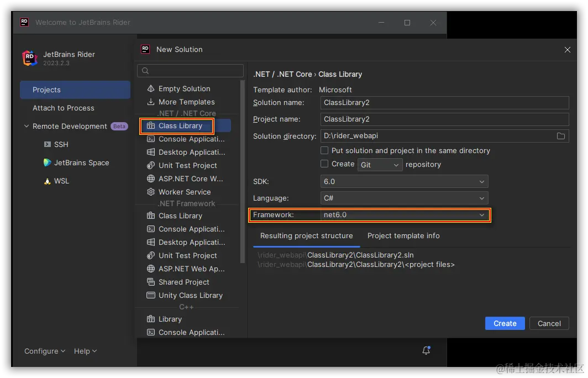Click .NET Framework Class Library icon
Image resolution: width=588 pixels, height=378 pixels.
coord(151,216)
